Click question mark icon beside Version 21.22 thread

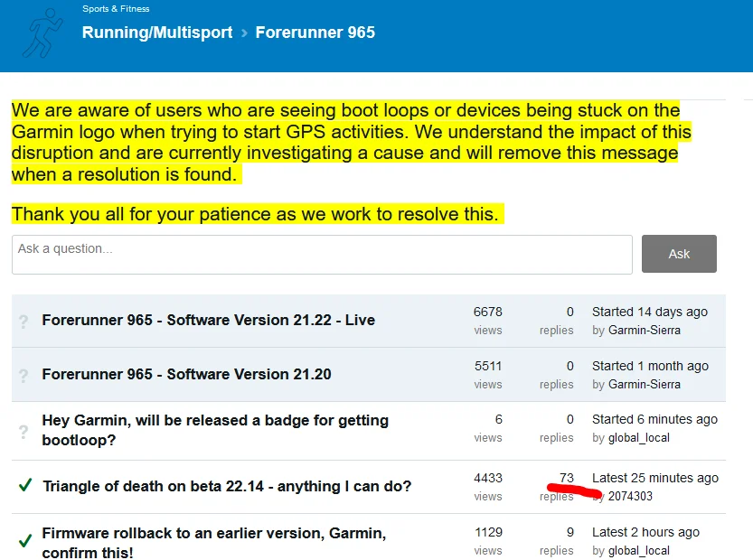(x=24, y=321)
